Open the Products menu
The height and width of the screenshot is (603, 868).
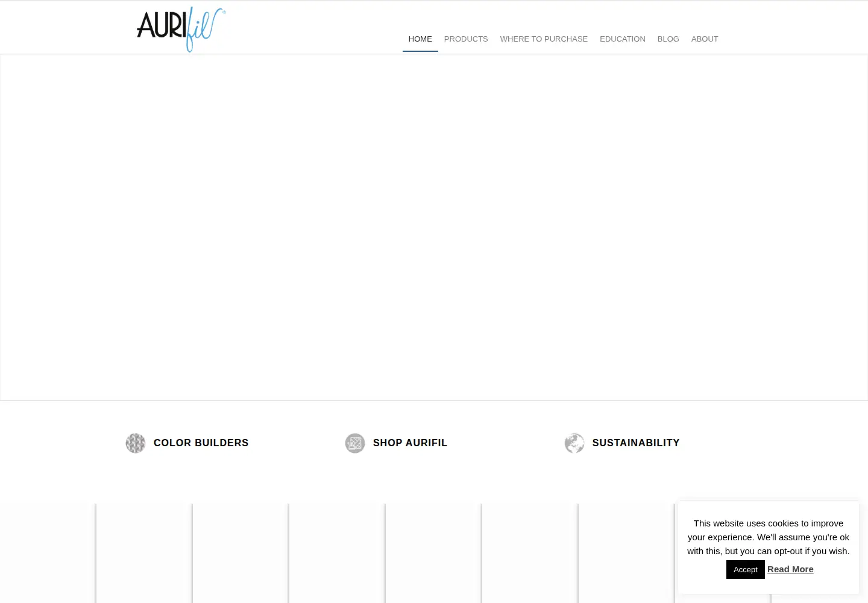466,39
